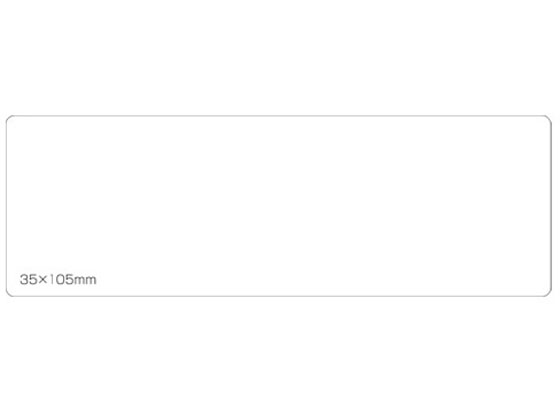Image resolution: width=560 pixels, height=420 pixels.
Task: Click the bottom border line of the label
Action: 279,296
